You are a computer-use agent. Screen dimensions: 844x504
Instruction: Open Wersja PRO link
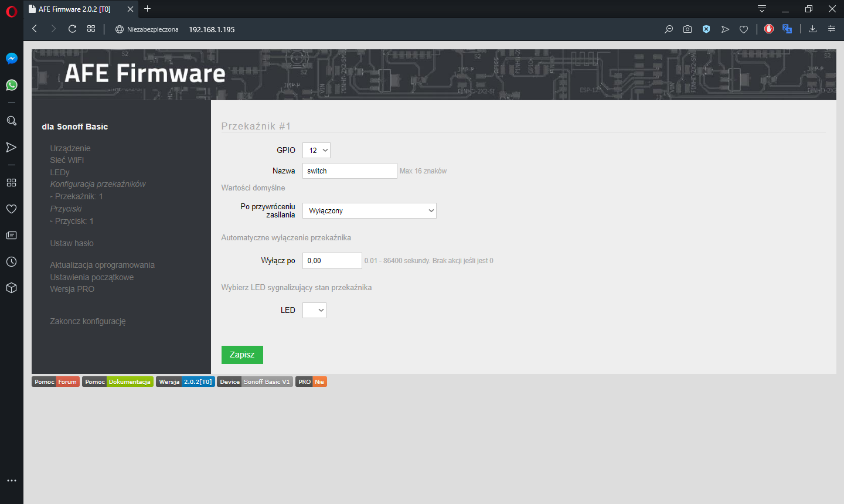tap(72, 289)
